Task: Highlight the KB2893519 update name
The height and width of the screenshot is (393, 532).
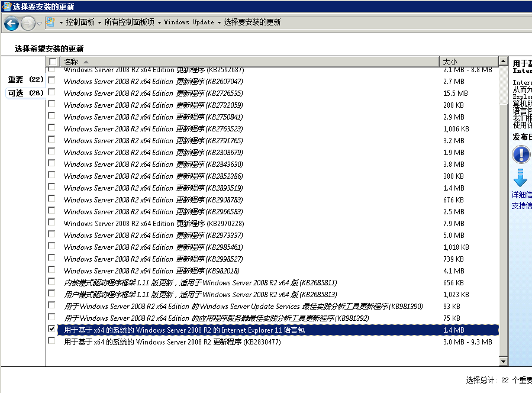Action: [x=153, y=188]
